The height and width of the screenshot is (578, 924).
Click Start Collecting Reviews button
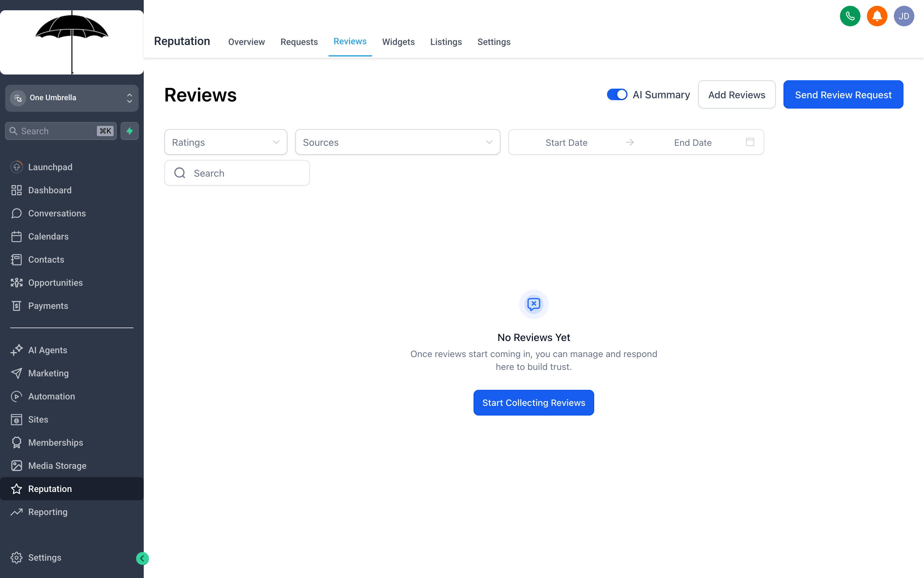tap(534, 403)
